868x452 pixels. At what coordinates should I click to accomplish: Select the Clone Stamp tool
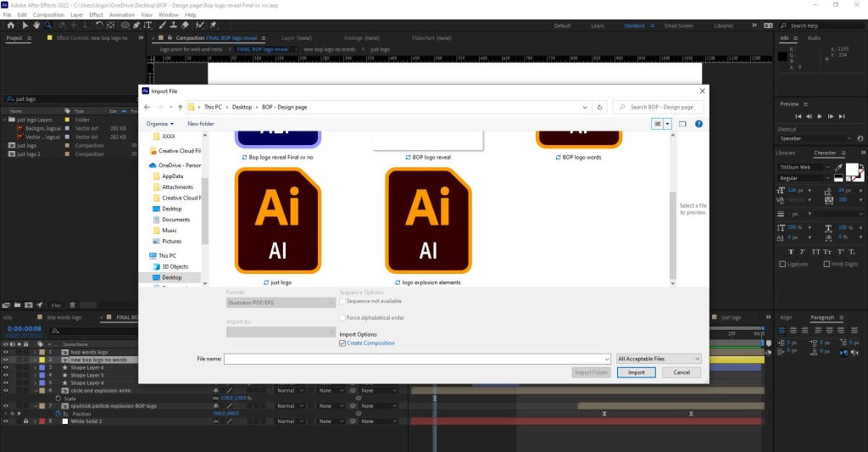[x=173, y=25]
